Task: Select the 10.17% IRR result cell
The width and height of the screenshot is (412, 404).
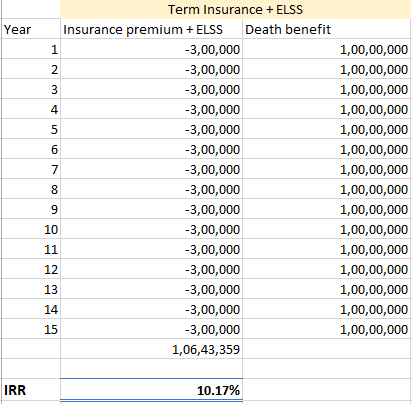Action: click(x=151, y=390)
